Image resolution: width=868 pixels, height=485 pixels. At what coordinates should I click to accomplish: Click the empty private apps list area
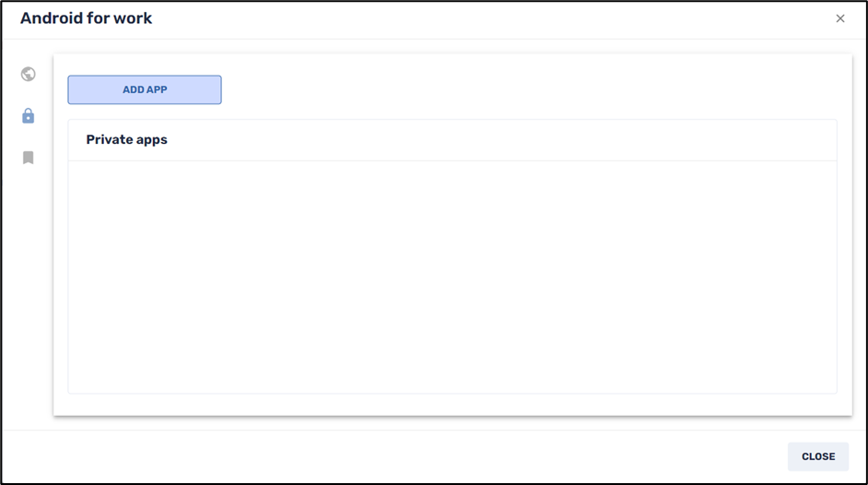(452, 277)
